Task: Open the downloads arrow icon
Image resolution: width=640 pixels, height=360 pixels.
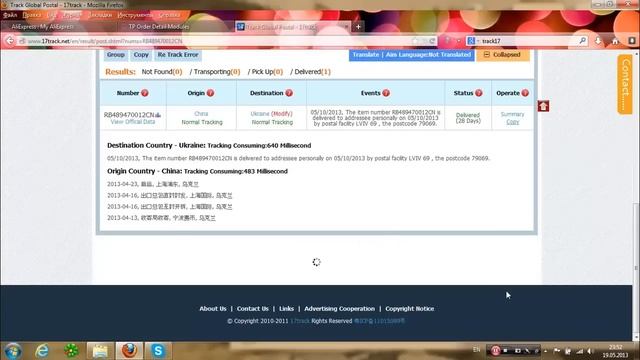Action: coord(598,41)
